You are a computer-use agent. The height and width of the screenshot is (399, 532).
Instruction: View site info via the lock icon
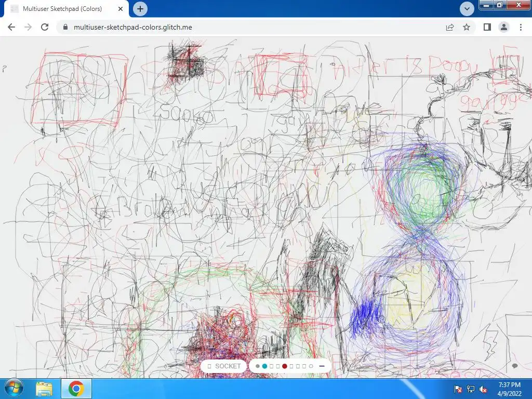pos(66,27)
